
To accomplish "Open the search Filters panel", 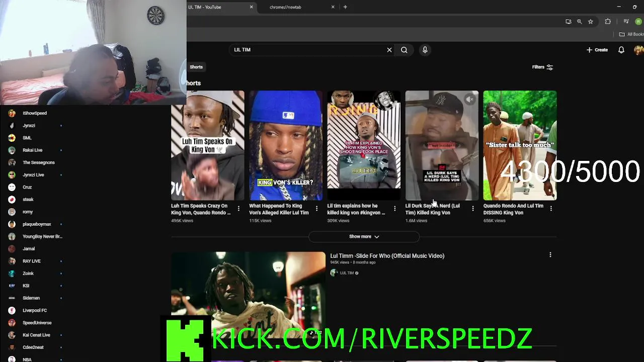I will coord(543,67).
